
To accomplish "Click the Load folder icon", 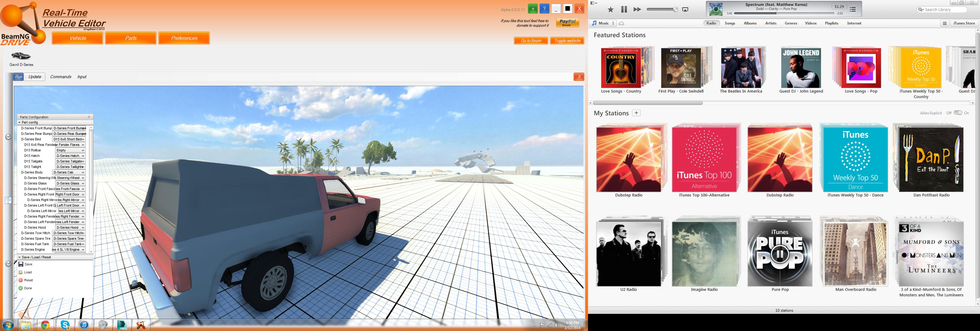I will point(21,272).
